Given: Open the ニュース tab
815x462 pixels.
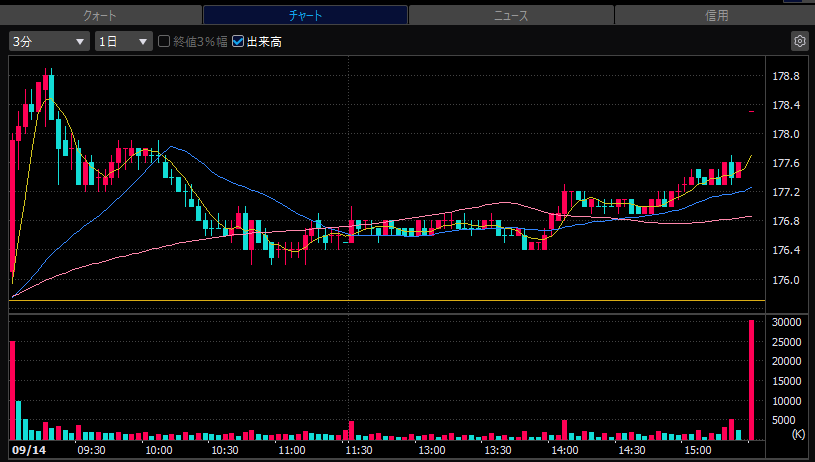Looking at the screenshot, I should 511,15.
